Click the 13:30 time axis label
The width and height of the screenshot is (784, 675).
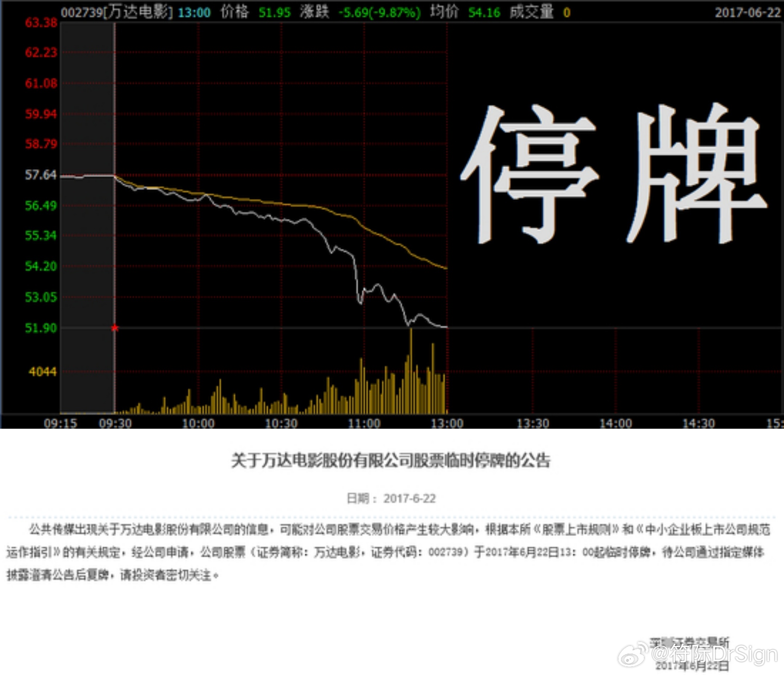coord(533,423)
